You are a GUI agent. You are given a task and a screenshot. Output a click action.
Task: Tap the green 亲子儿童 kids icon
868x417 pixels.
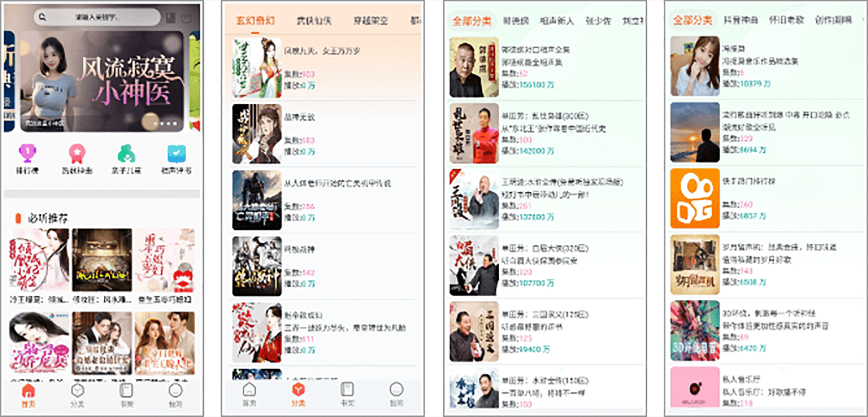127,153
